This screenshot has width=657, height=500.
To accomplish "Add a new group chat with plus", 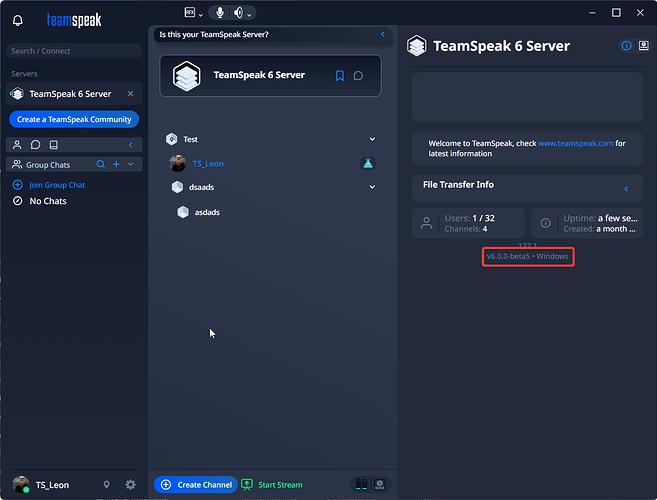I will [116, 164].
